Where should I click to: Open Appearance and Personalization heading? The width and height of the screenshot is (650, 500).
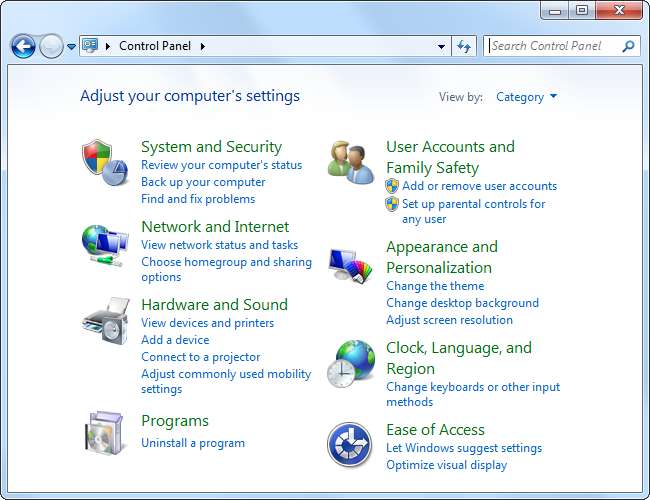click(x=442, y=257)
